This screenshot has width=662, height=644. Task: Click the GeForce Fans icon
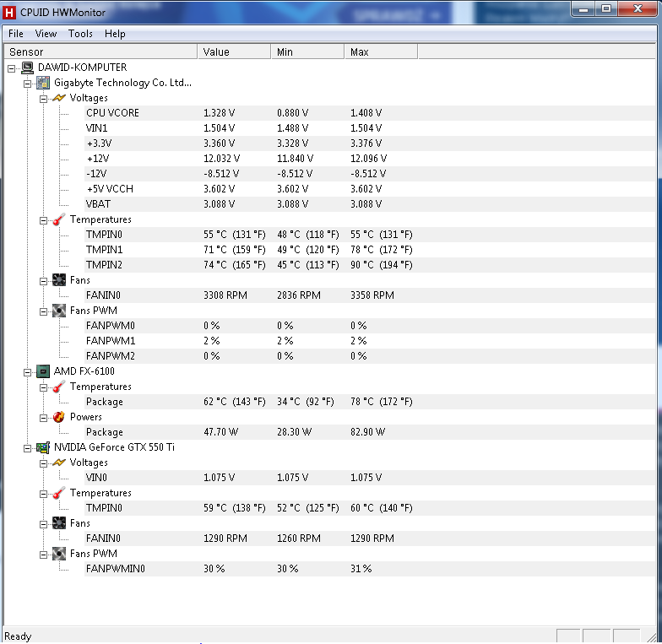(59, 523)
